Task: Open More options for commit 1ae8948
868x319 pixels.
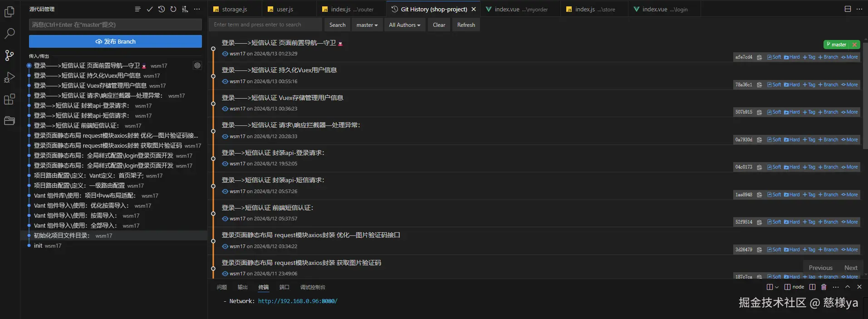Action: [x=849, y=195]
